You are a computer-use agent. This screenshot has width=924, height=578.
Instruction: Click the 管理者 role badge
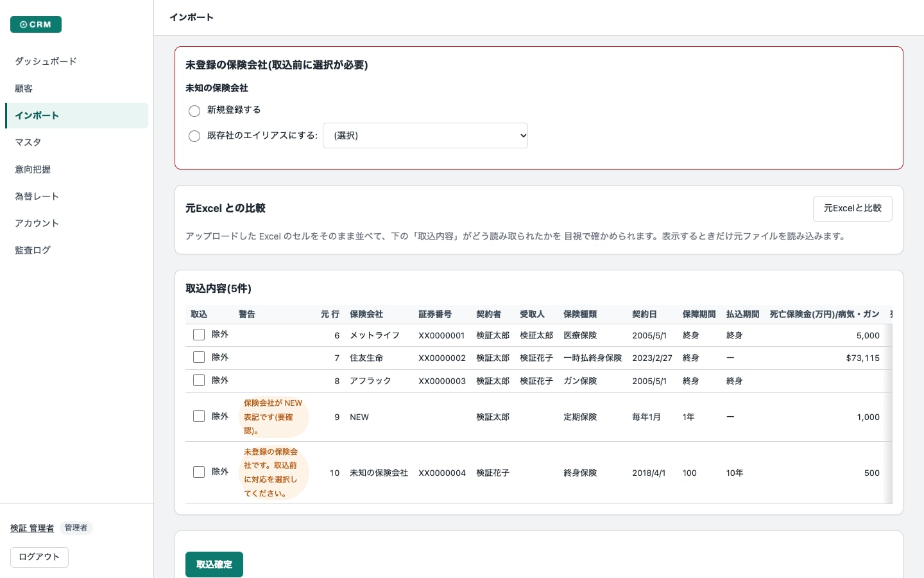76,528
